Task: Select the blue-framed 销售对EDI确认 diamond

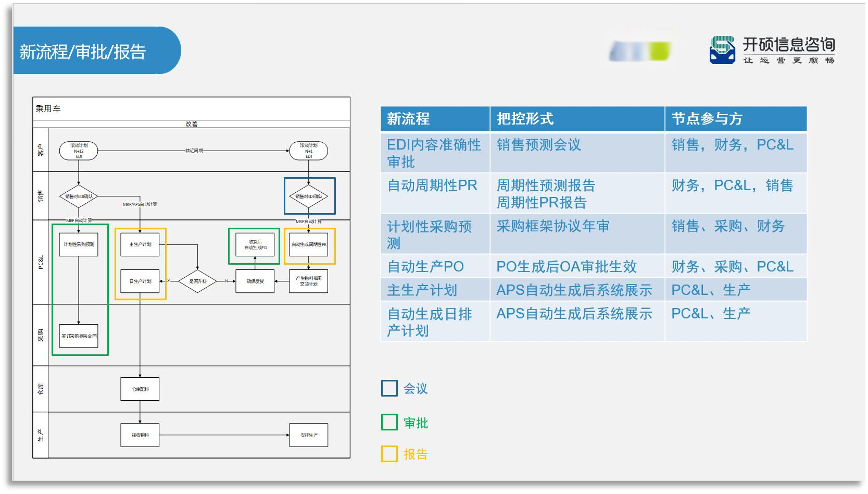Action: [x=309, y=196]
